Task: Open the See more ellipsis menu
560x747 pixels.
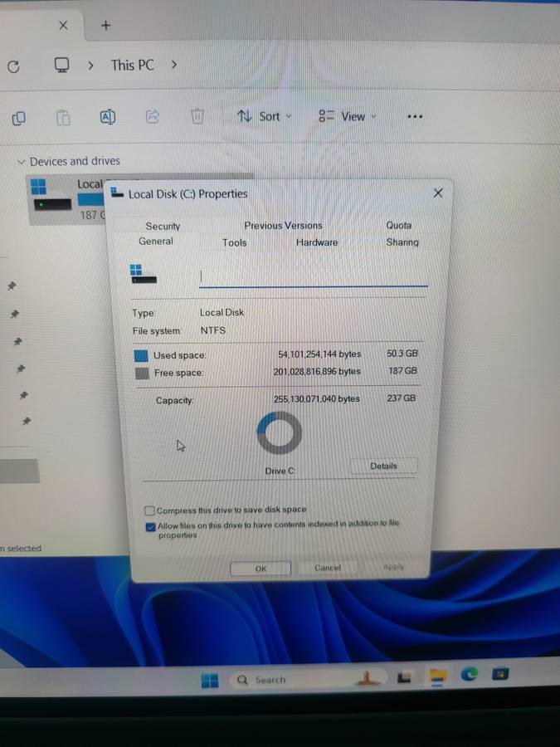Action: (415, 117)
